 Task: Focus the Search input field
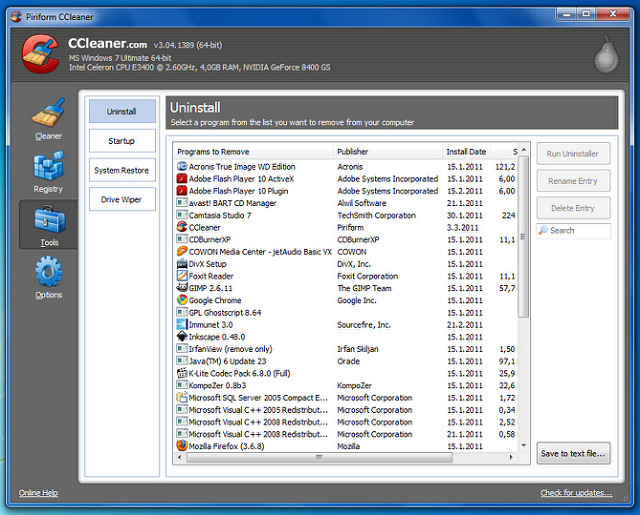[x=573, y=231]
